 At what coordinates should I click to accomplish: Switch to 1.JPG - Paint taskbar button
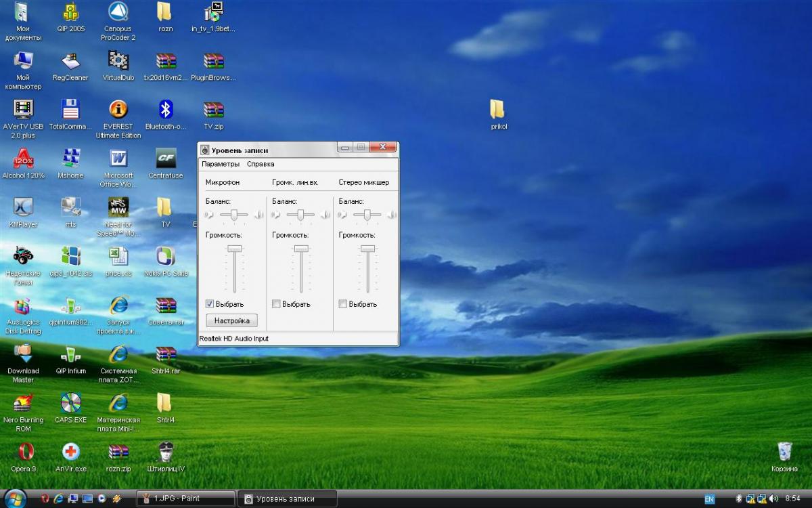185,499
